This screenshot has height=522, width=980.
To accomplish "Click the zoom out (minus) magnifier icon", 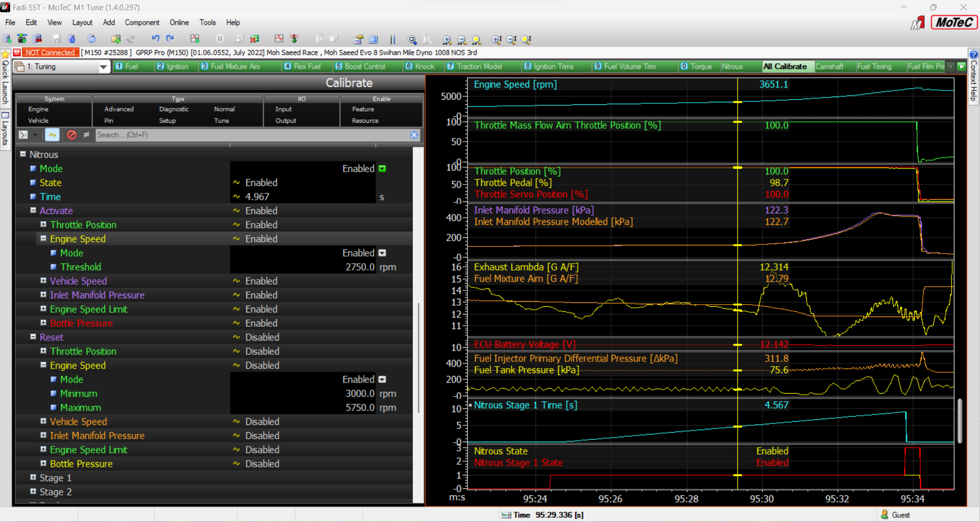I will point(462,39).
